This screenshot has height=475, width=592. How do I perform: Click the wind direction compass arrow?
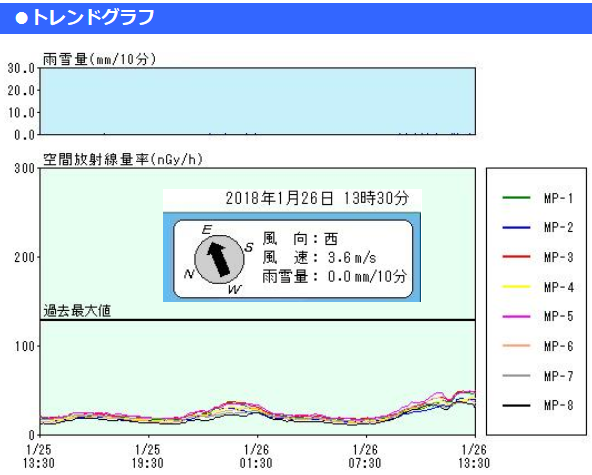[x=219, y=259]
